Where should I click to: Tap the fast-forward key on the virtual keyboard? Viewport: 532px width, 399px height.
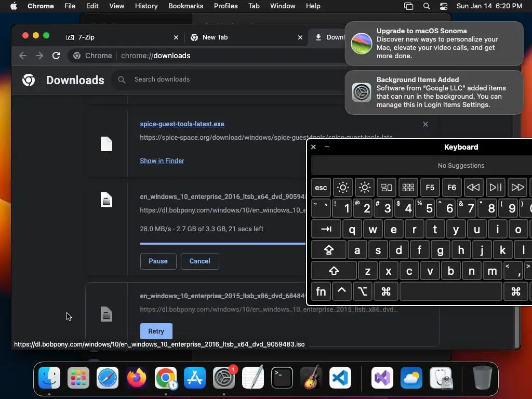tap(517, 187)
